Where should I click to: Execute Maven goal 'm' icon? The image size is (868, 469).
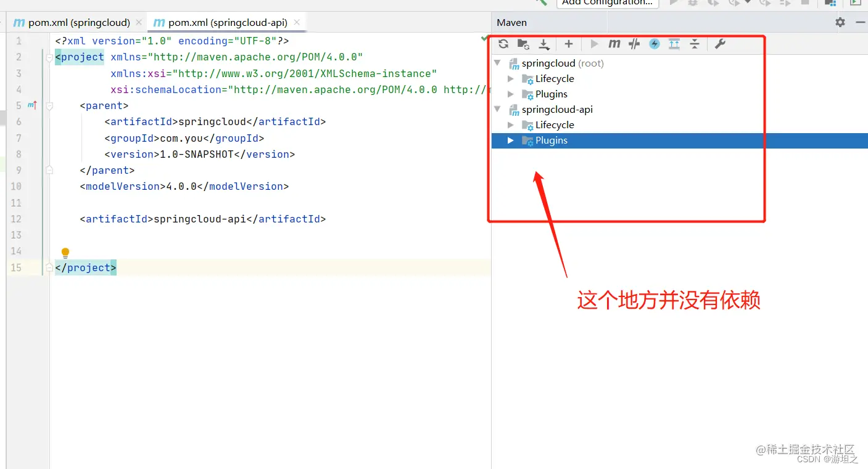(x=614, y=44)
